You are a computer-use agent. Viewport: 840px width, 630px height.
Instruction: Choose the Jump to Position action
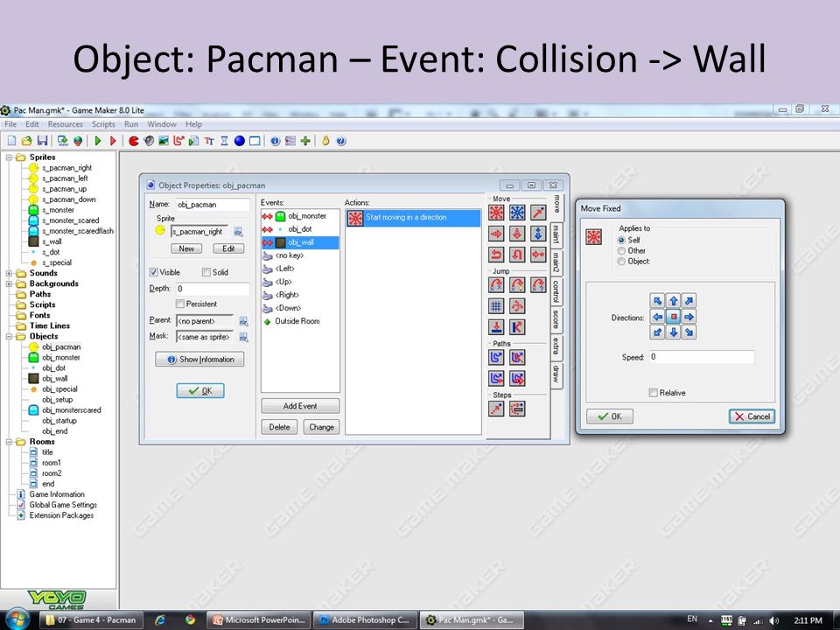pyautogui.click(x=496, y=285)
